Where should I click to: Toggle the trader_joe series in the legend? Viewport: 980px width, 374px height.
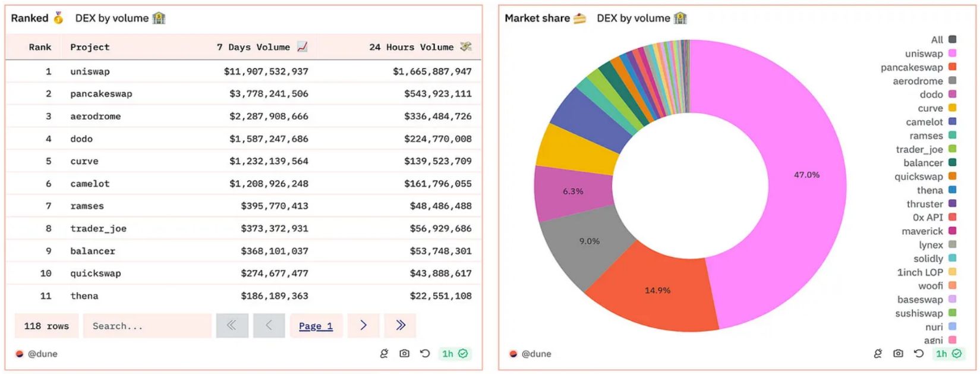coord(926,149)
